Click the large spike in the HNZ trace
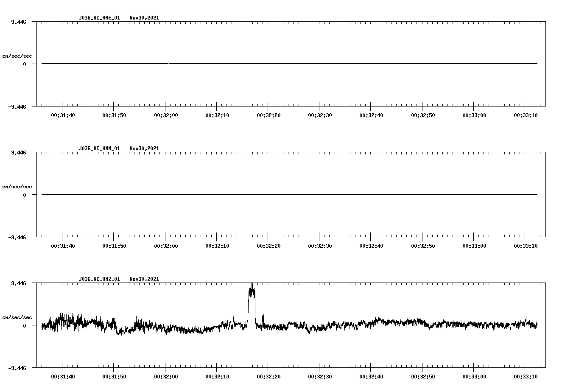Image resolution: width=576 pixels, height=392 pixels. tap(252, 303)
